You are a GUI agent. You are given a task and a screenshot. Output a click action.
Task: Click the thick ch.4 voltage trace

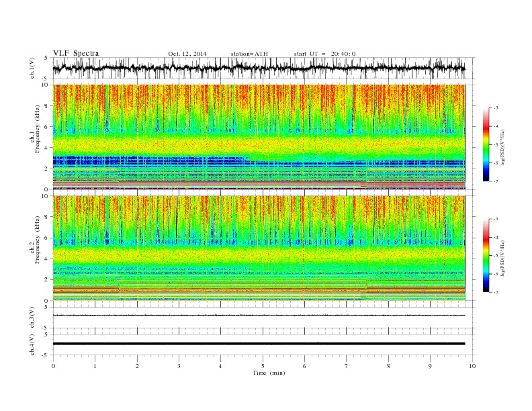[x=259, y=344]
